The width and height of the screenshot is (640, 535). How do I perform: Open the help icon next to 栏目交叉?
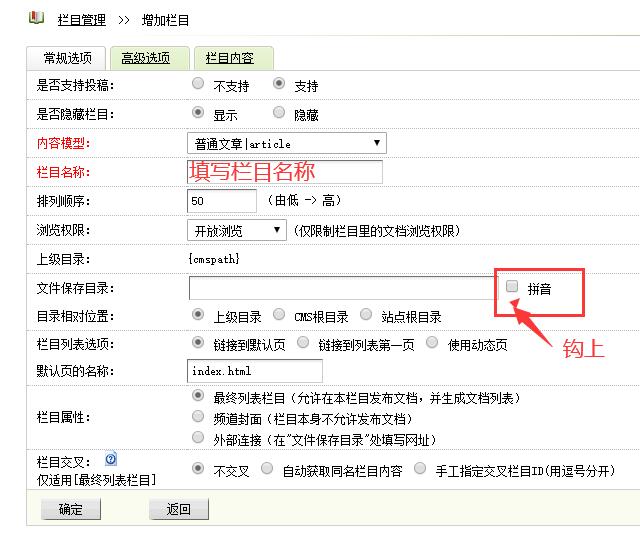pyautogui.click(x=111, y=459)
